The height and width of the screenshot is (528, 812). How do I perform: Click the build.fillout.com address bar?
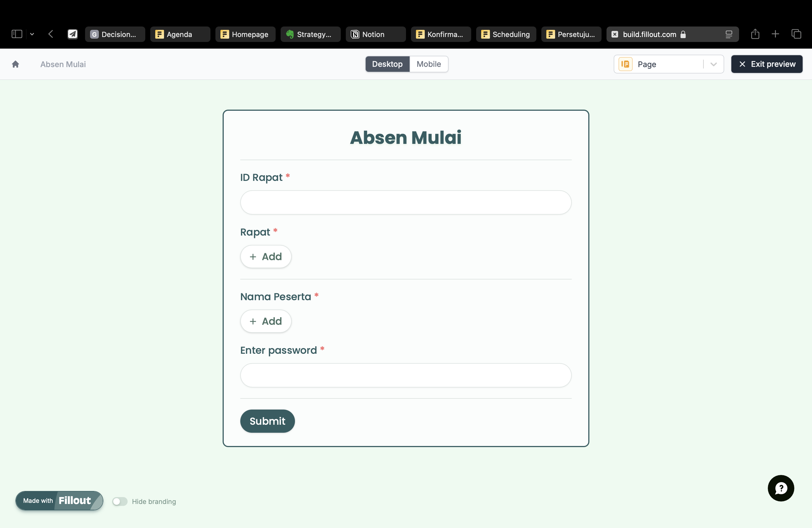(673, 34)
